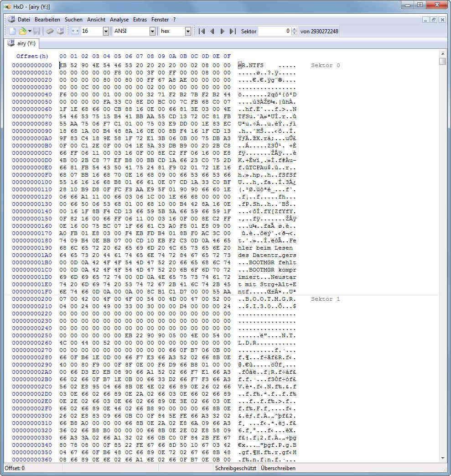Open the Suchen menu
The width and height of the screenshot is (451, 476).
click(73, 20)
